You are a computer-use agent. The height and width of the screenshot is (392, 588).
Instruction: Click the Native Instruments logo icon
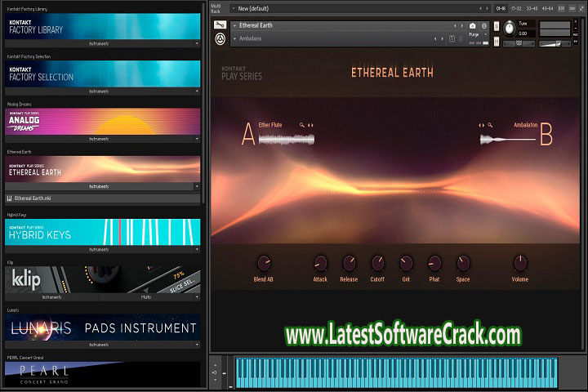[x=220, y=38]
